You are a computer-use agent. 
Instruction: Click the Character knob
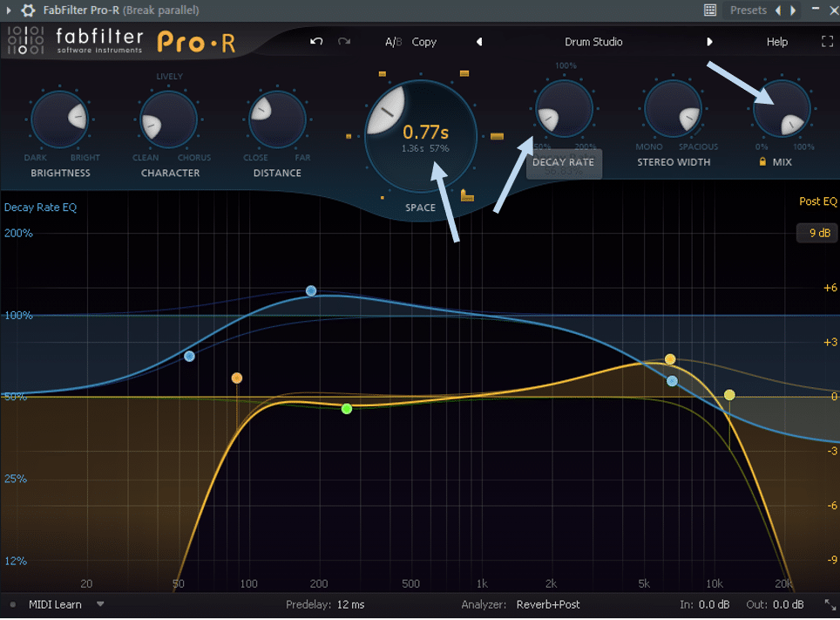(169, 119)
